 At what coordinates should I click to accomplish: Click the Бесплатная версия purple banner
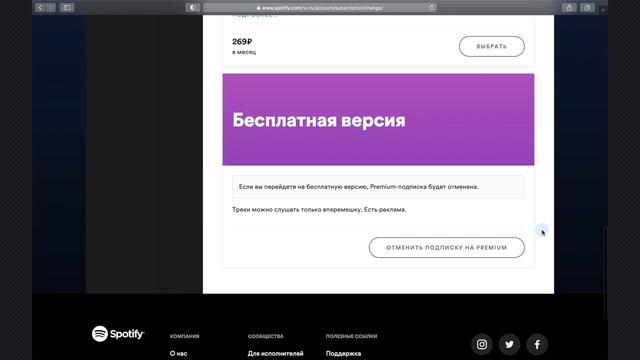point(378,120)
